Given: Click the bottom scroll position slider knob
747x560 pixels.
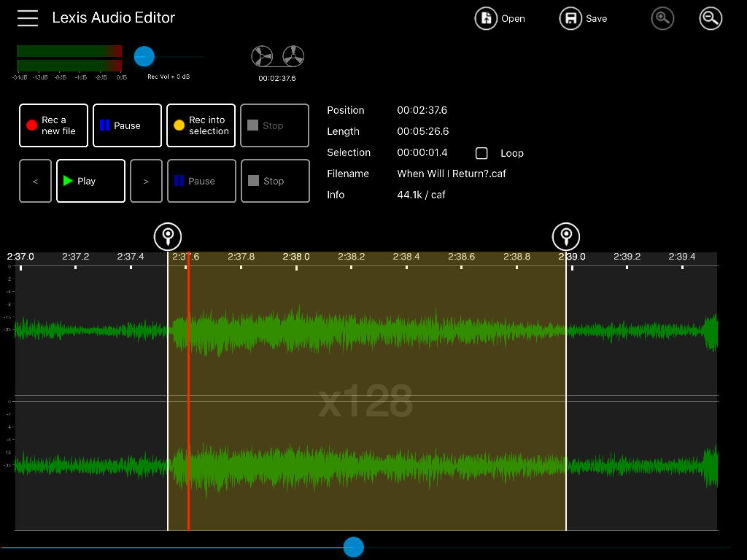Looking at the screenshot, I should 354,547.
